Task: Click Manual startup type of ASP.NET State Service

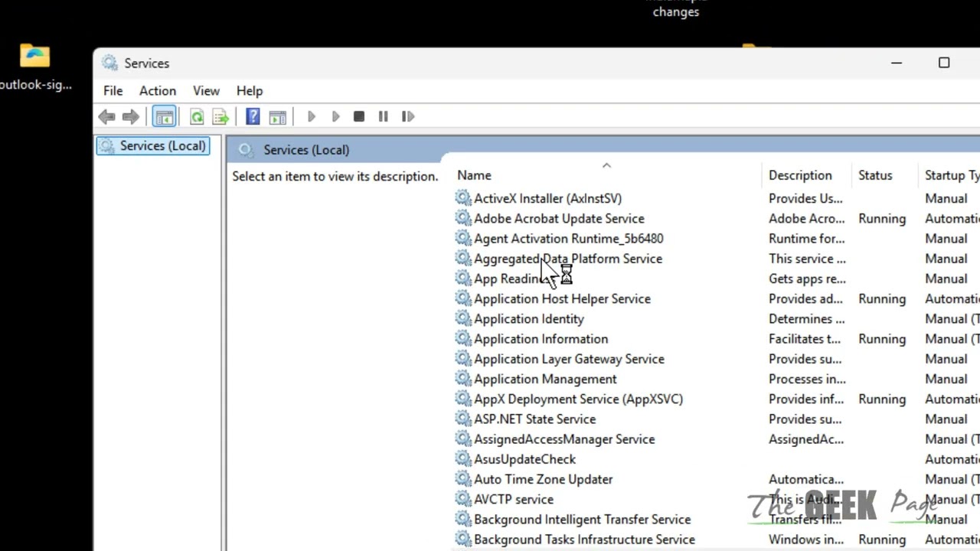Action: 946,419
